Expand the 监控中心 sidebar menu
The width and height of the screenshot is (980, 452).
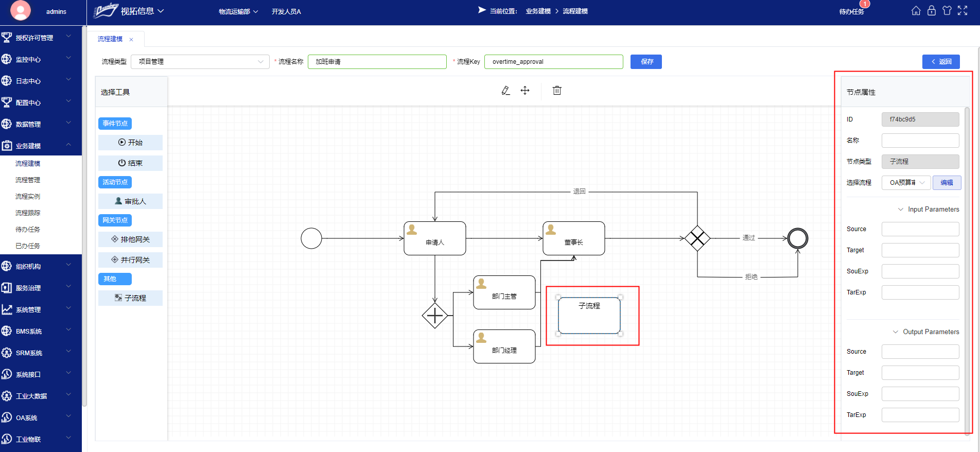coord(41,59)
